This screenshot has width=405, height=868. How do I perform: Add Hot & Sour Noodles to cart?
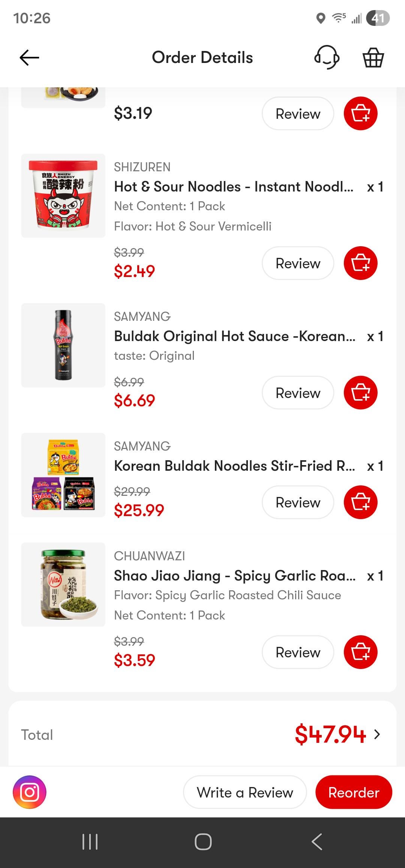360,263
